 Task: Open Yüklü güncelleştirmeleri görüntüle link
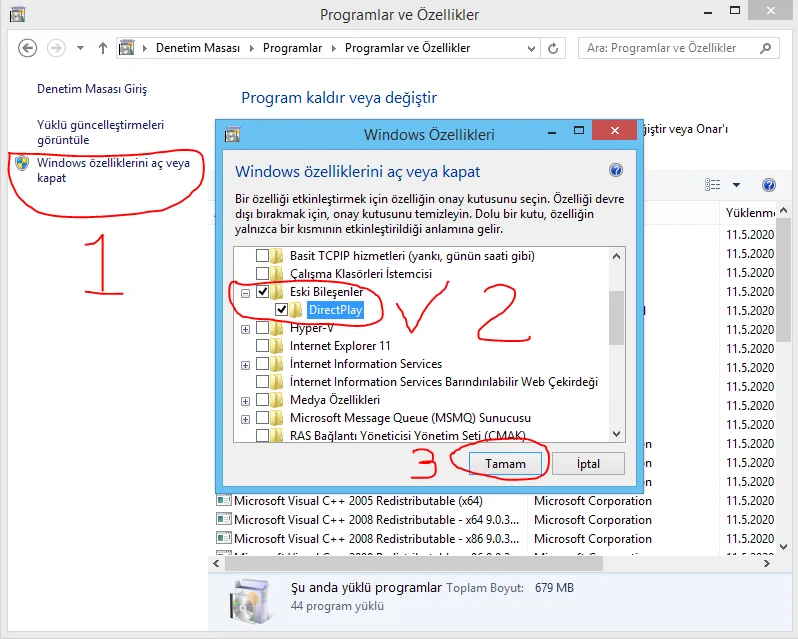pyautogui.click(x=100, y=132)
